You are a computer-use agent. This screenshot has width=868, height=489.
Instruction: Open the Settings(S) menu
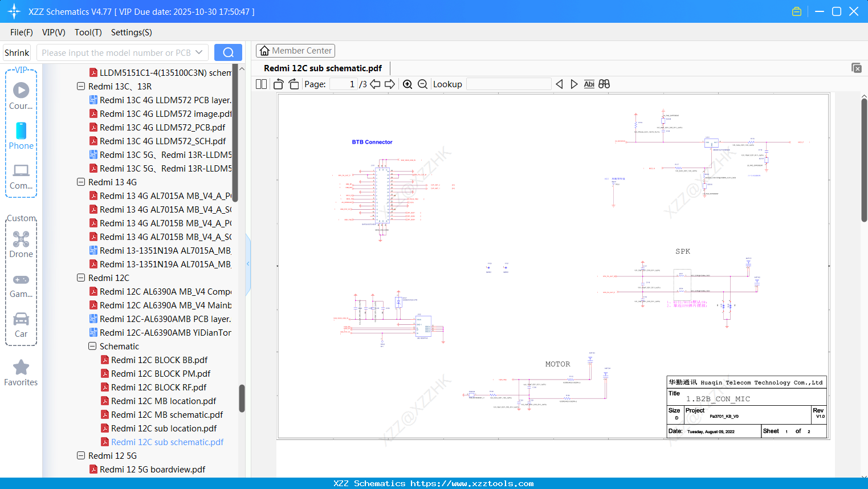pos(131,32)
